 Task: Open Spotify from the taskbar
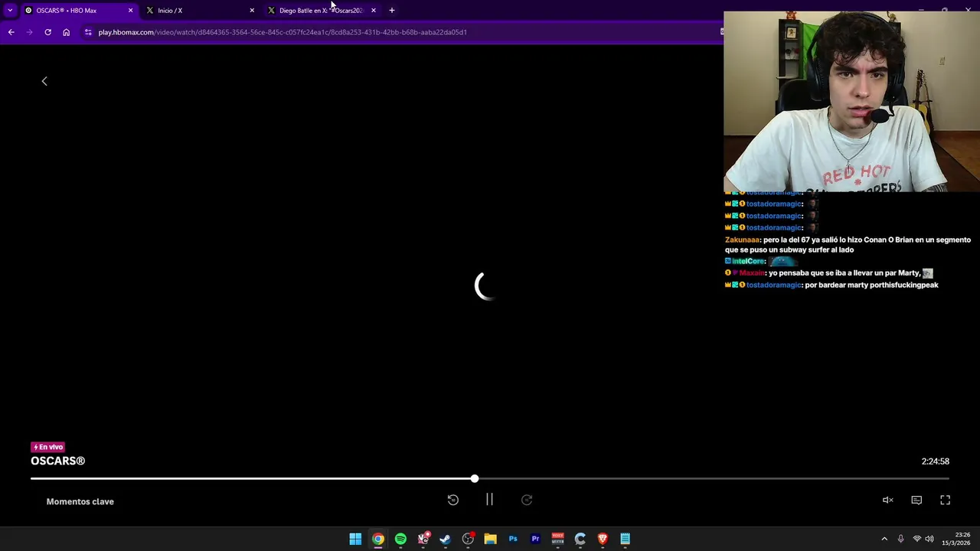coord(400,539)
